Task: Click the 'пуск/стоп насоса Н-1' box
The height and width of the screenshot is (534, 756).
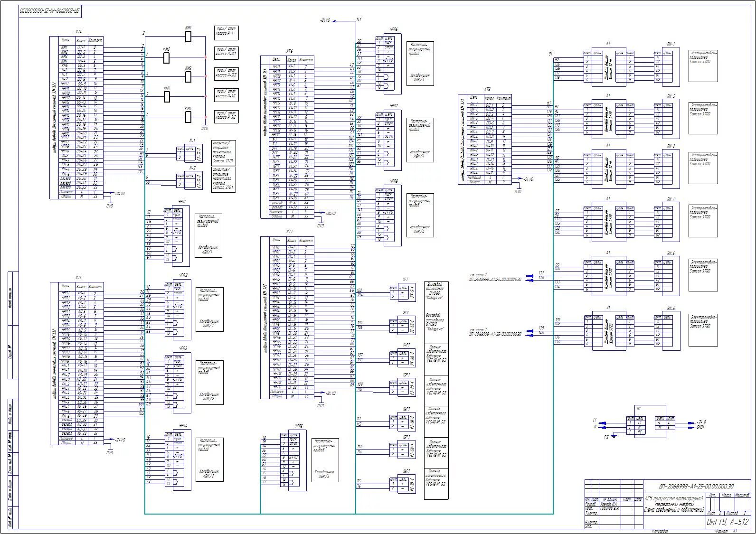Action: 227,33
